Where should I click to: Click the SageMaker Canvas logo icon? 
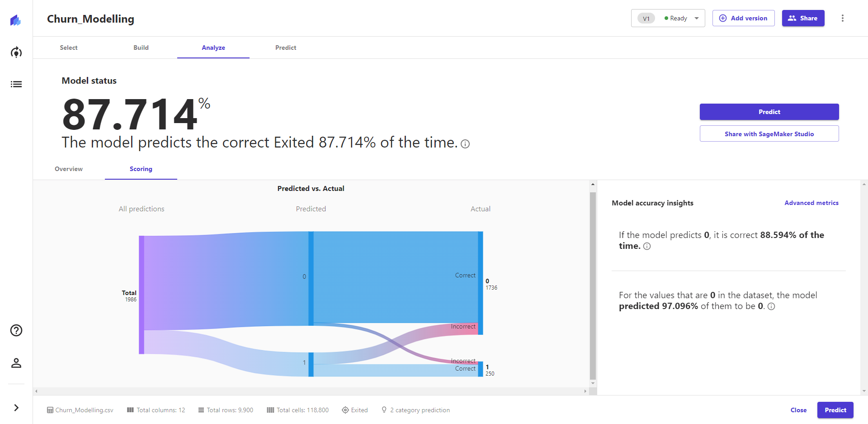click(16, 20)
